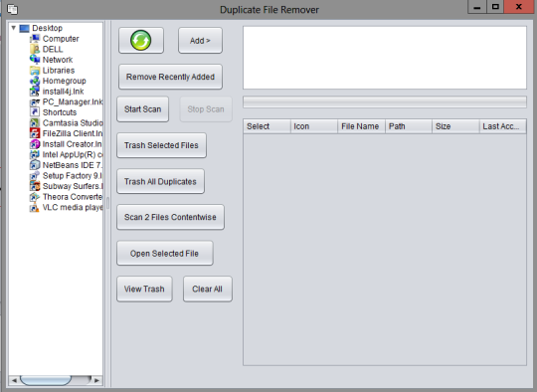Click the install4j.lnk shortcut icon

click(x=35, y=92)
